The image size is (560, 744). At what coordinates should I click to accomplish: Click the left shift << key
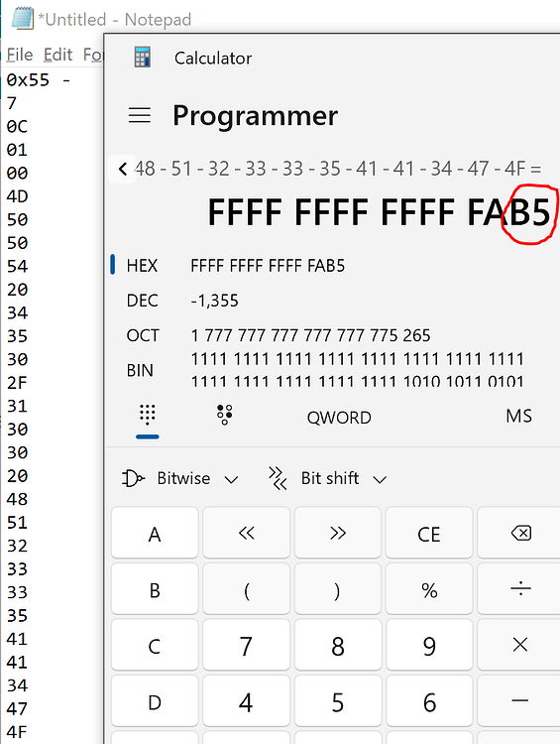click(246, 533)
